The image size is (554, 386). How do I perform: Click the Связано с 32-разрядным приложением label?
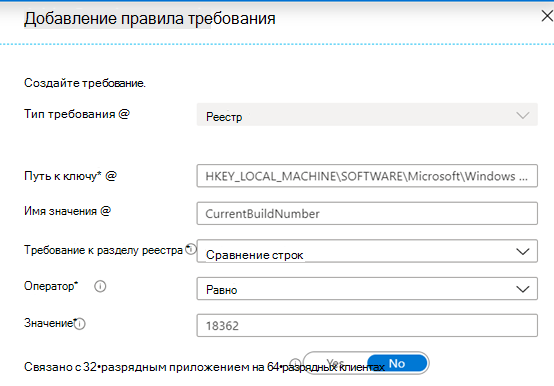tap(204, 367)
